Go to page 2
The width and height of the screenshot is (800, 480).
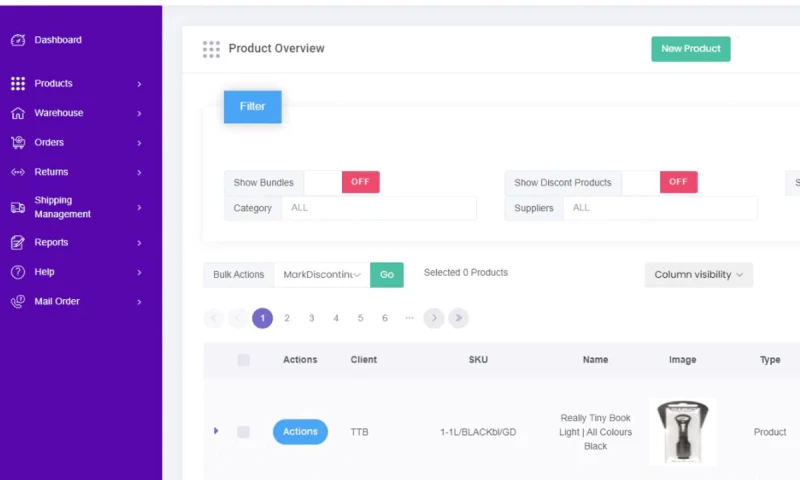tap(287, 318)
